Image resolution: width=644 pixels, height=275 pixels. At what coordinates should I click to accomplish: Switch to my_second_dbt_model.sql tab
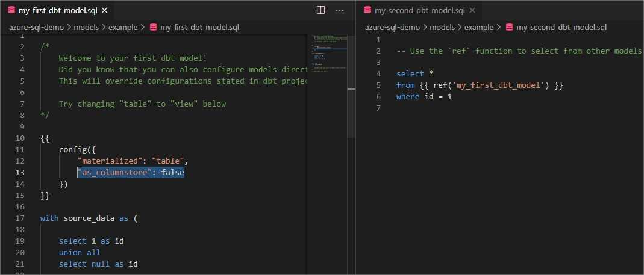420,11
